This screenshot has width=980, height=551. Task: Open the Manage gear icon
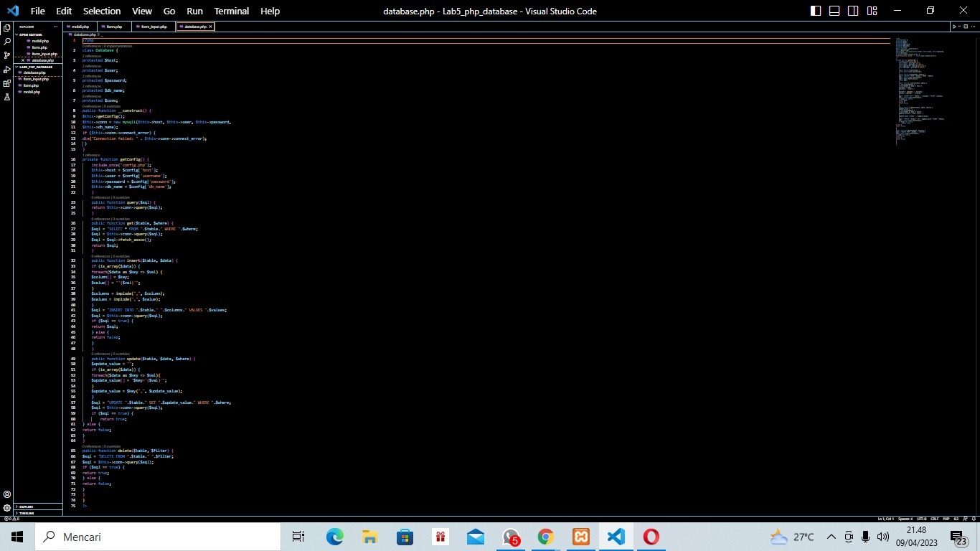pyautogui.click(x=7, y=508)
